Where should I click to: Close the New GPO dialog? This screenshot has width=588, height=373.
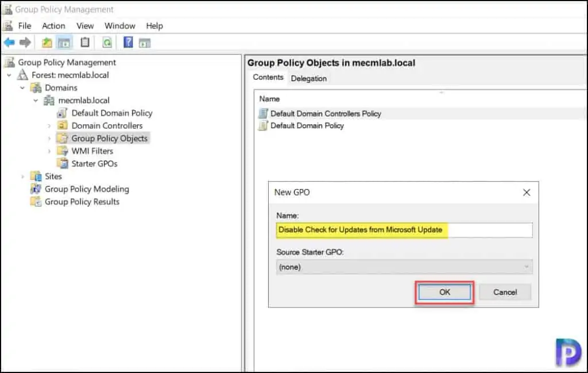click(x=527, y=193)
